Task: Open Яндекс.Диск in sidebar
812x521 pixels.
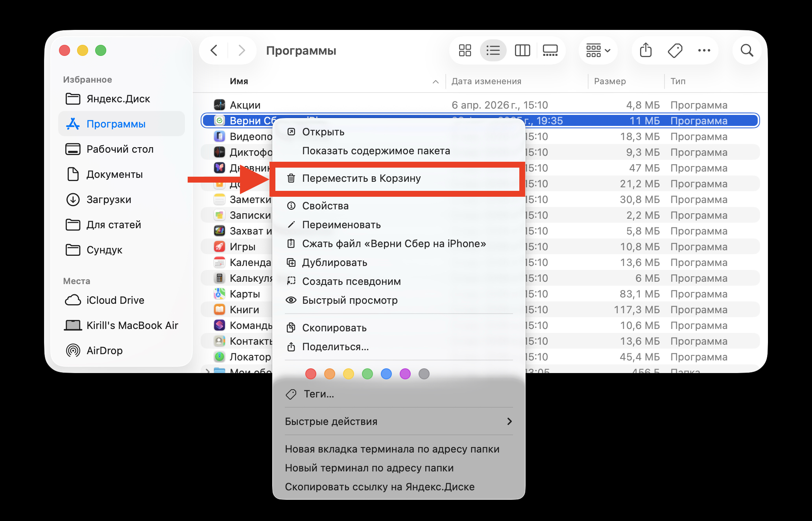Action: click(122, 99)
